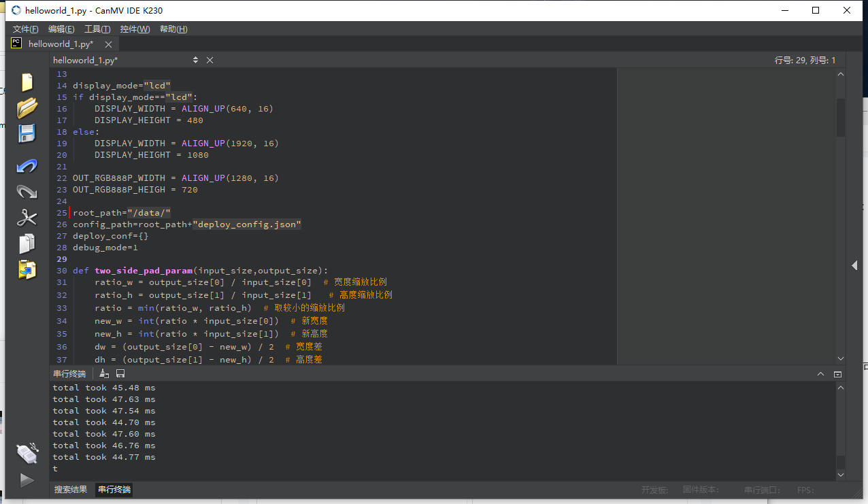Click the 行号: 29, 列号: 1 indicator
Screen dimensions: 868x504
pos(805,60)
